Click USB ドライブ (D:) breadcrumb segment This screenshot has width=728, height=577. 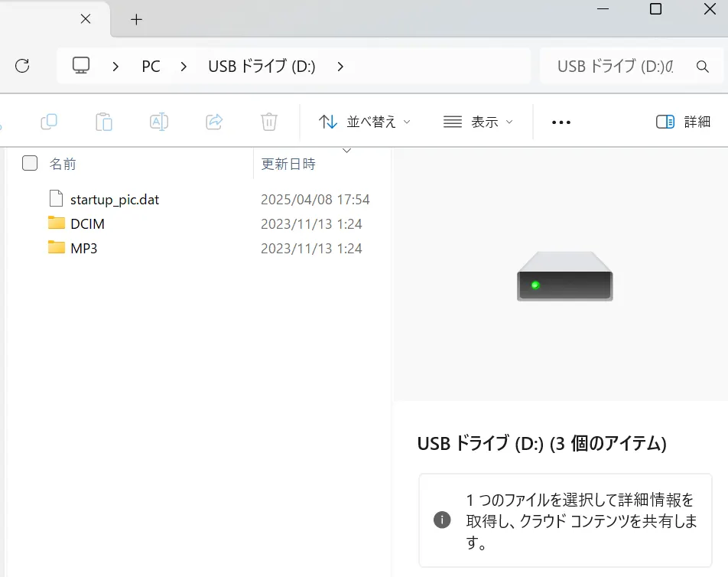(262, 67)
